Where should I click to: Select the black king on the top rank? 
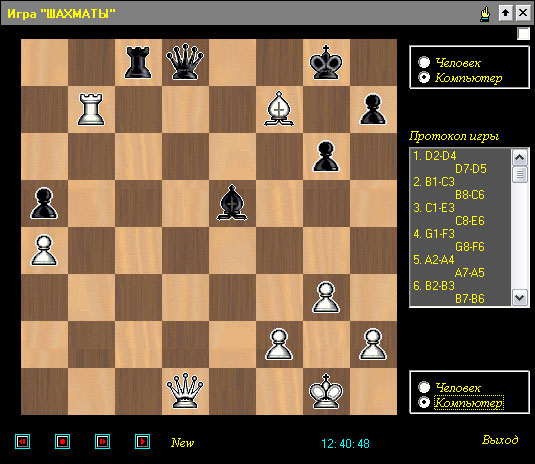pyautogui.click(x=326, y=62)
